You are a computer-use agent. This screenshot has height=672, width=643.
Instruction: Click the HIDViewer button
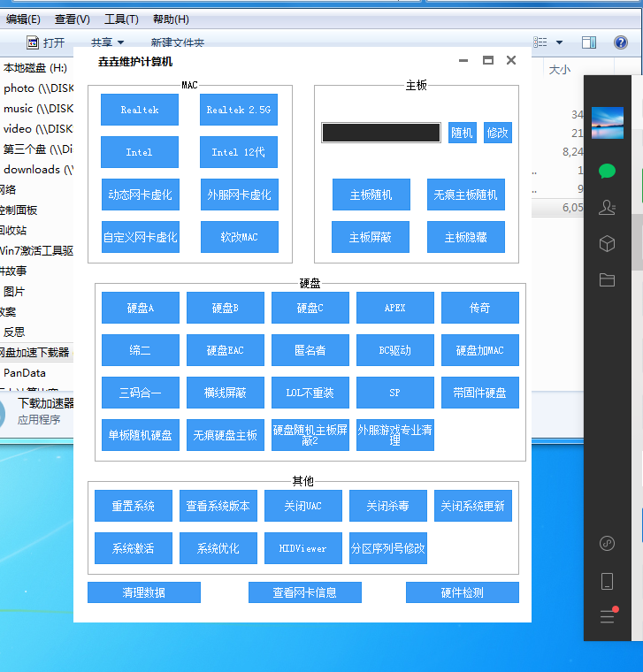coord(303,548)
